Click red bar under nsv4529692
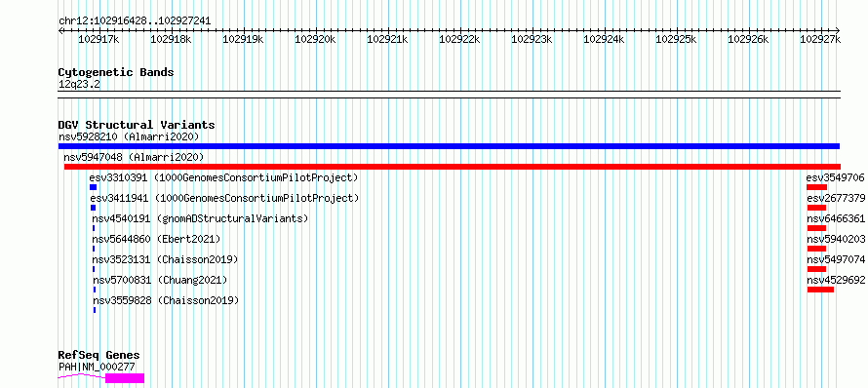The height and width of the screenshot is (388, 868). [820, 290]
